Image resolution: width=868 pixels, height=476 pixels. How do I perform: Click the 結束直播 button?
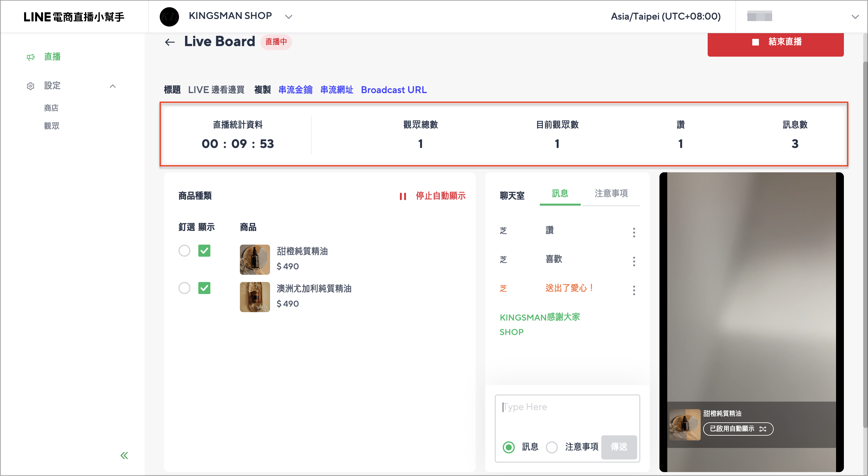[775, 42]
